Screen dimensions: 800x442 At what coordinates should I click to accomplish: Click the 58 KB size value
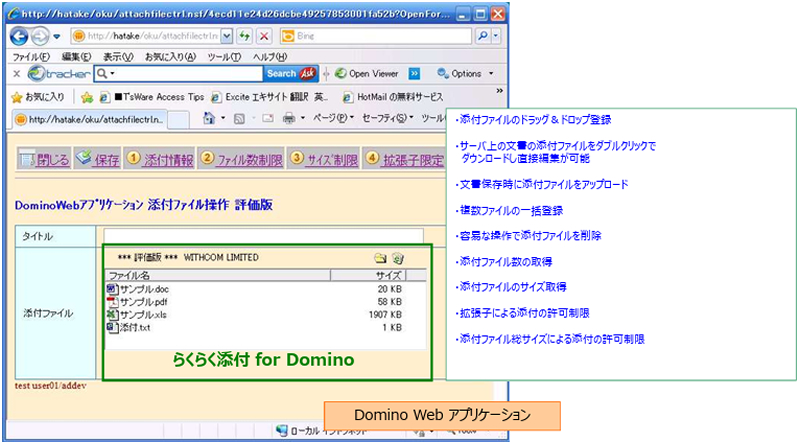point(389,302)
